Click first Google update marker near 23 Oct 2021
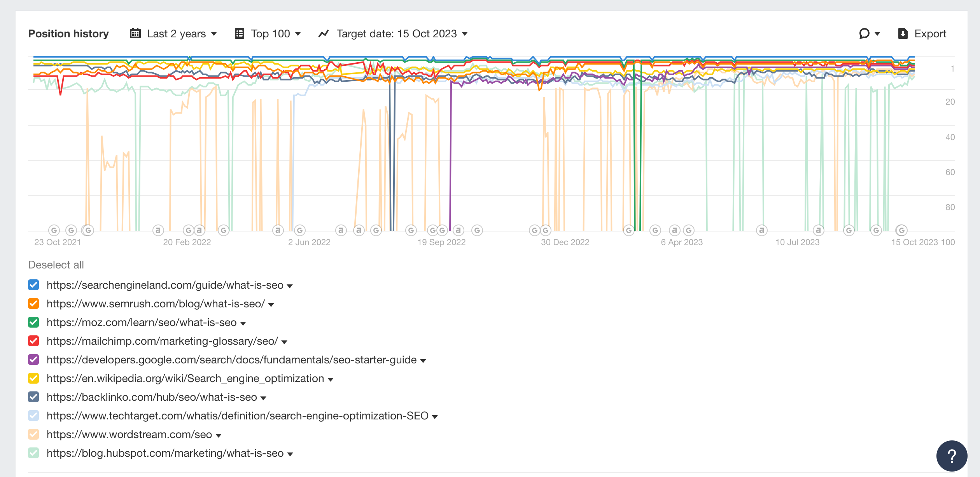Viewport: 980px width, 477px height. [x=54, y=230]
